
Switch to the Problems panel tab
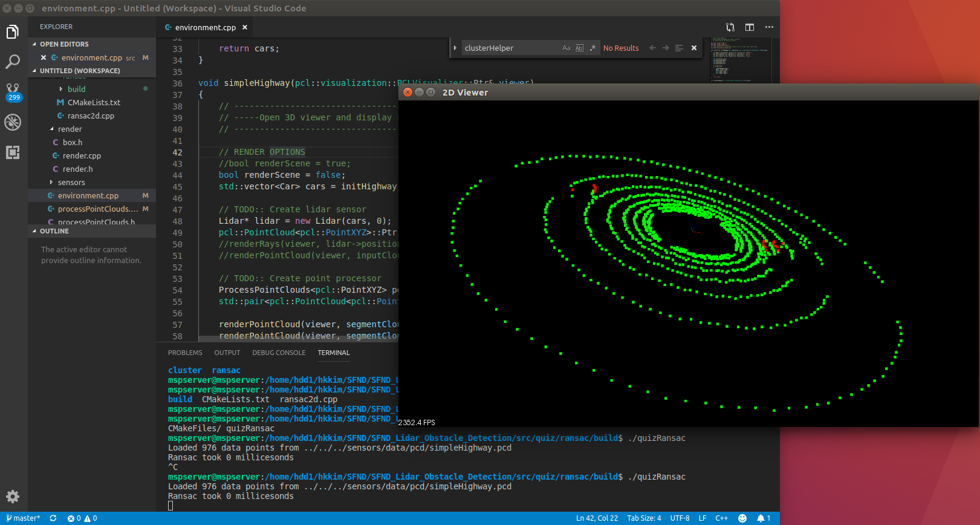click(185, 353)
